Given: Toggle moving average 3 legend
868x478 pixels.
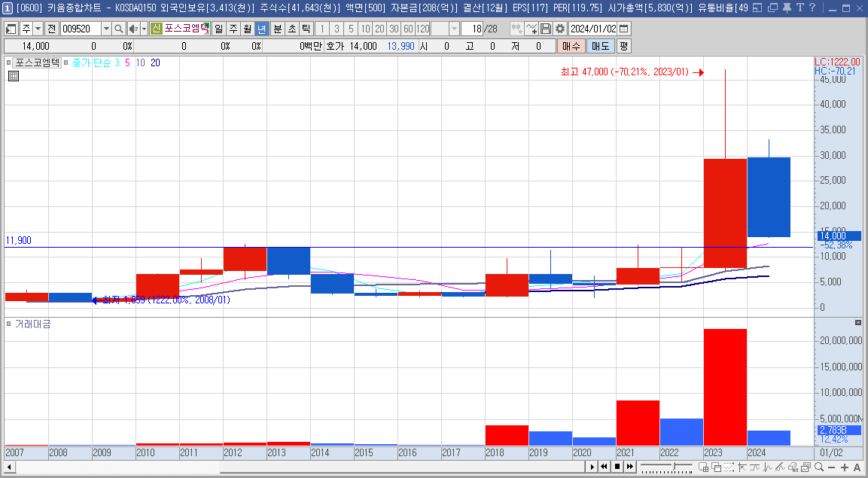Looking at the screenshot, I should (x=117, y=63).
